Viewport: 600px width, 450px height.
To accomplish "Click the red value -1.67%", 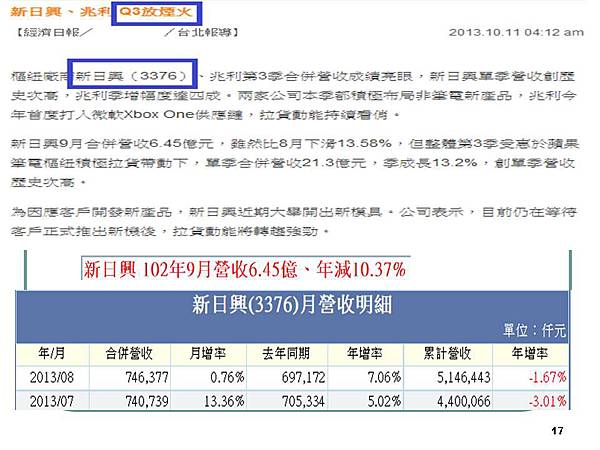I will tap(548, 377).
